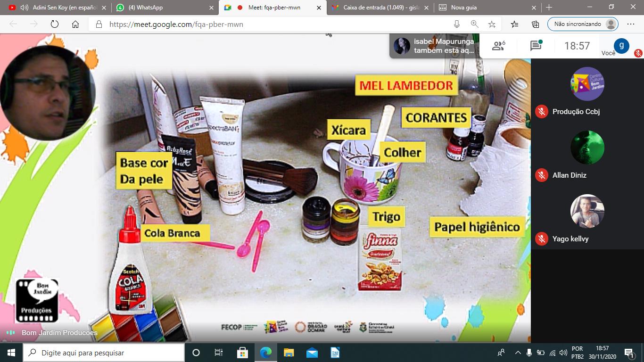Viewport: 644px width, 362px height.
Task: Expand hidden system tray icons chevron
Action: tap(518, 353)
